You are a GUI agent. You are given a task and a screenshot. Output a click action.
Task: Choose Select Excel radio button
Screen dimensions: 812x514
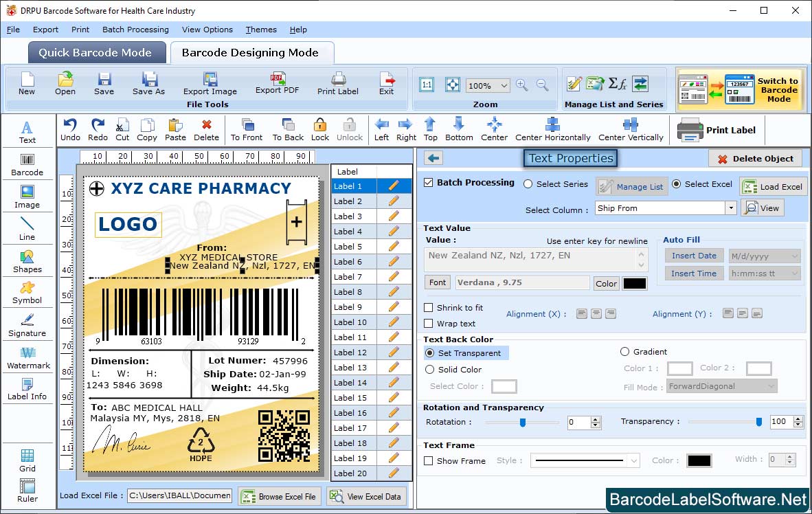(676, 183)
